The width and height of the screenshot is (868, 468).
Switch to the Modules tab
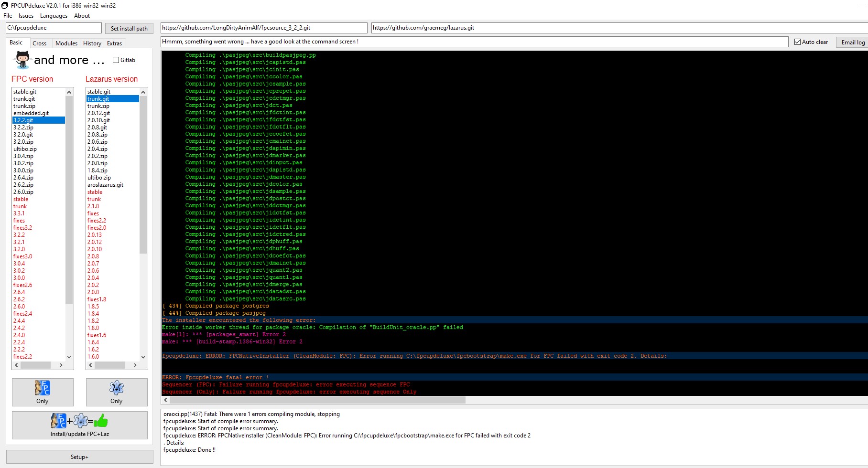pyautogui.click(x=66, y=43)
